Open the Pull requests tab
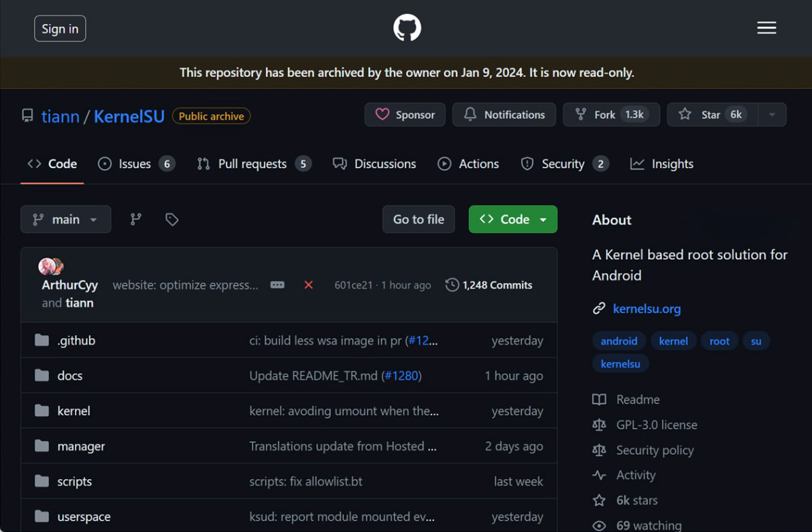This screenshot has width=812, height=532. click(x=253, y=164)
